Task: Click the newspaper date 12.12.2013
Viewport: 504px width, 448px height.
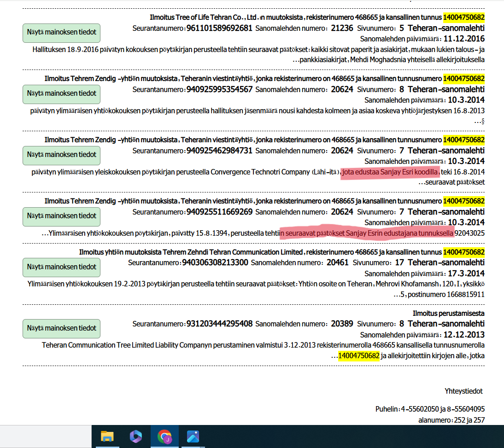Action: [x=464, y=335]
